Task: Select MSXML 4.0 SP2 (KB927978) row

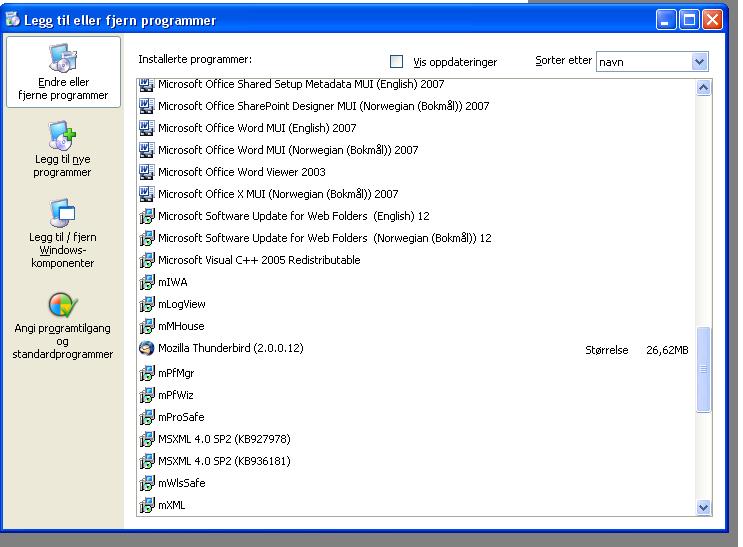Action: tap(416, 439)
